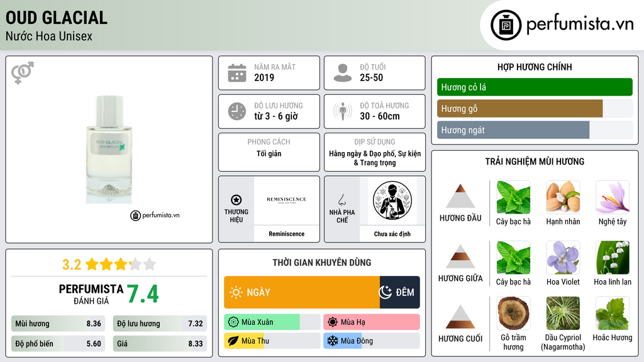Click the Mùa Xuân season bar
Screen dimensions: 644x362
coord(272,322)
